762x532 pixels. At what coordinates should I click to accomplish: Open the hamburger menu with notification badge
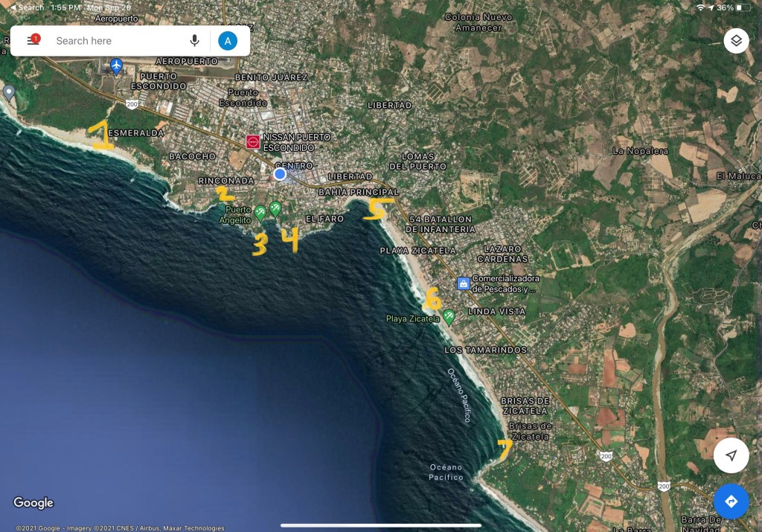pyautogui.click(x=33, y=40)
